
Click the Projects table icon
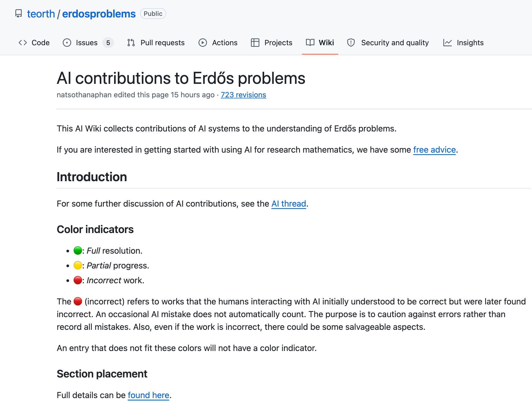click(x=255, y=43)
